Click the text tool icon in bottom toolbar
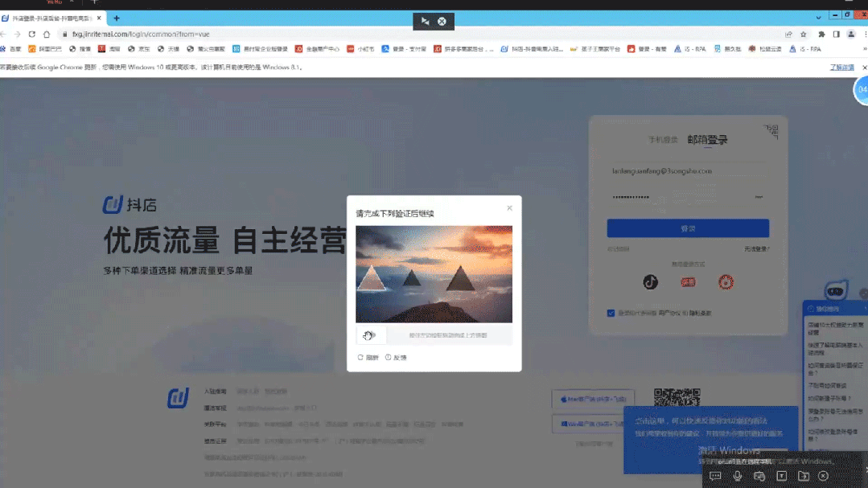This screenshot has width=868, height=488. (x=781, y=476)
